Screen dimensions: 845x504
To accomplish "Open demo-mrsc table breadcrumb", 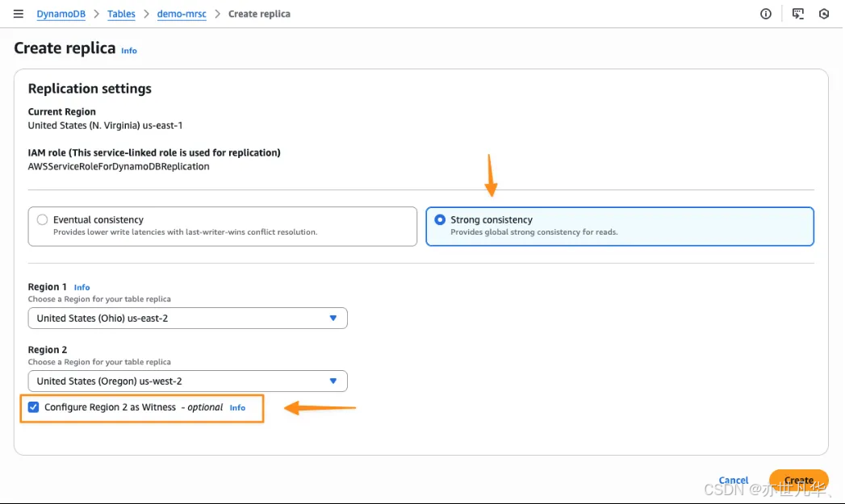I will click(x=182, y=14).
